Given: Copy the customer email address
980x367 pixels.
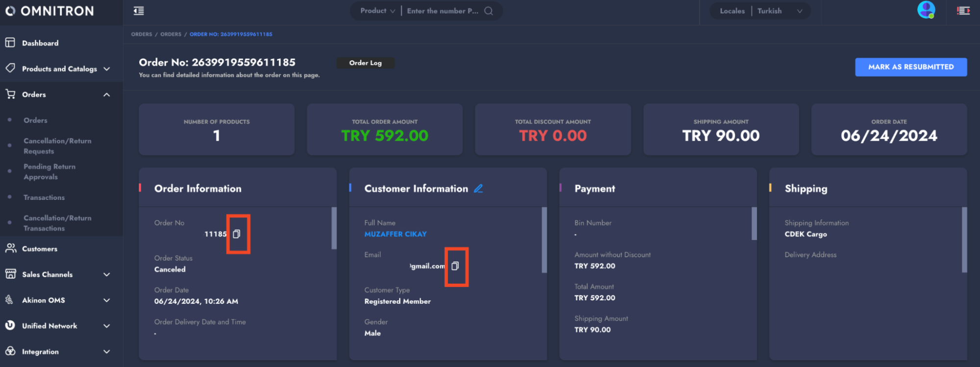Looking at the screenshot, I should (x=455, y=266).
